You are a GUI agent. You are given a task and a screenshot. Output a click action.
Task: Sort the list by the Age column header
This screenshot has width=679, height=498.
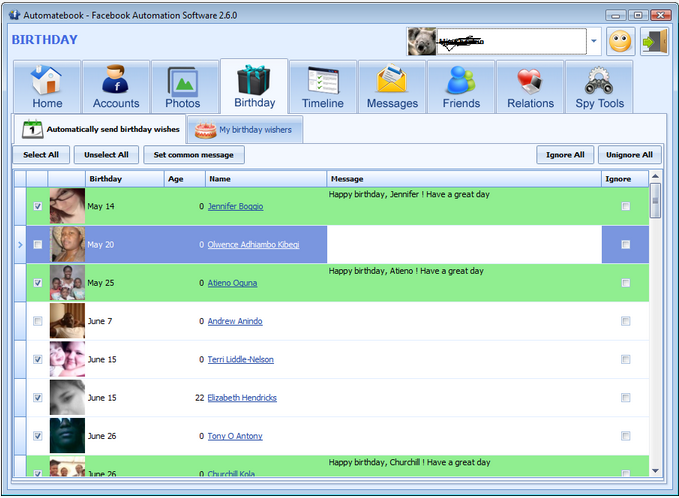pos(185,179)
